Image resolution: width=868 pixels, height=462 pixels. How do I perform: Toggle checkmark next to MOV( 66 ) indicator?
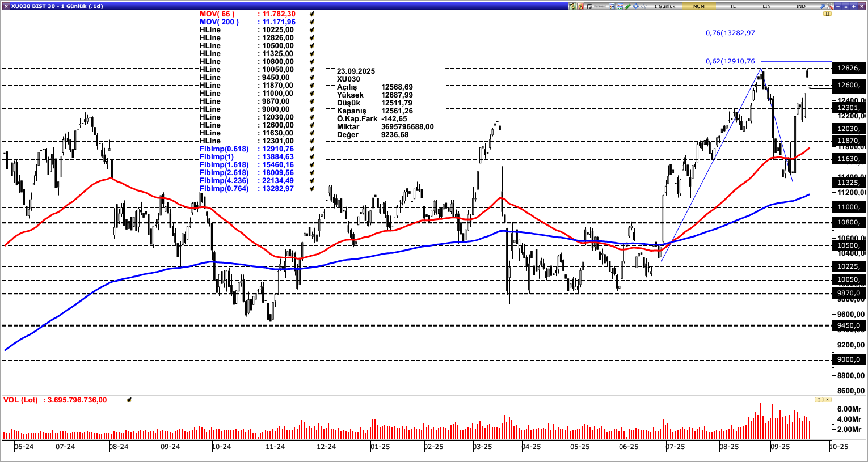(x=312, y=14)
